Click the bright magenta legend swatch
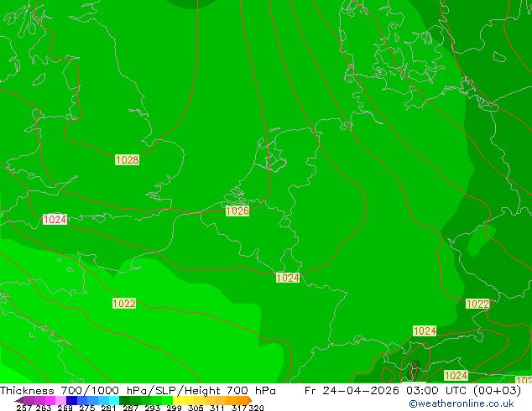The height and width of the screenshot is (411, 532). (x=50, y=400)
